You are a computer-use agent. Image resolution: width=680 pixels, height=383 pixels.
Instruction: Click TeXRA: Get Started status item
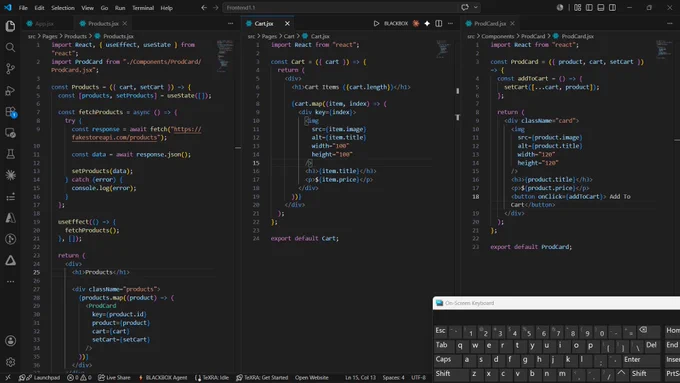pos(262,378)
